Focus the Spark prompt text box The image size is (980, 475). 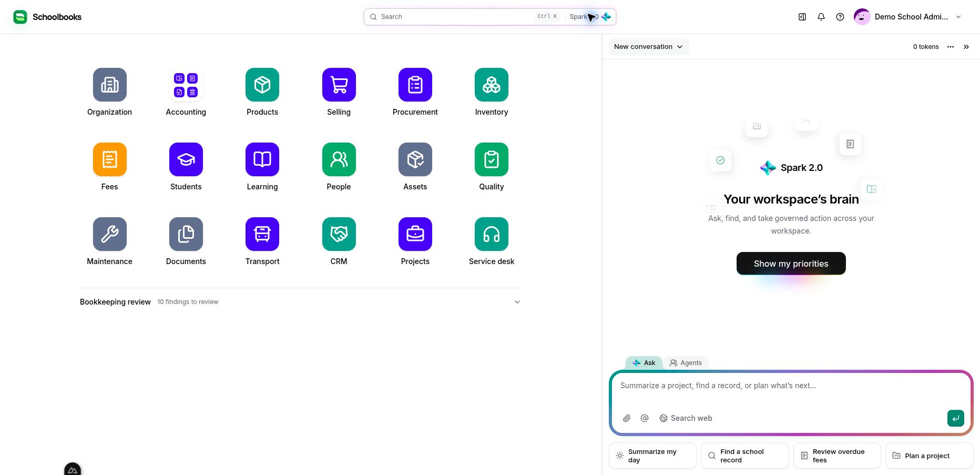point(791,390)
